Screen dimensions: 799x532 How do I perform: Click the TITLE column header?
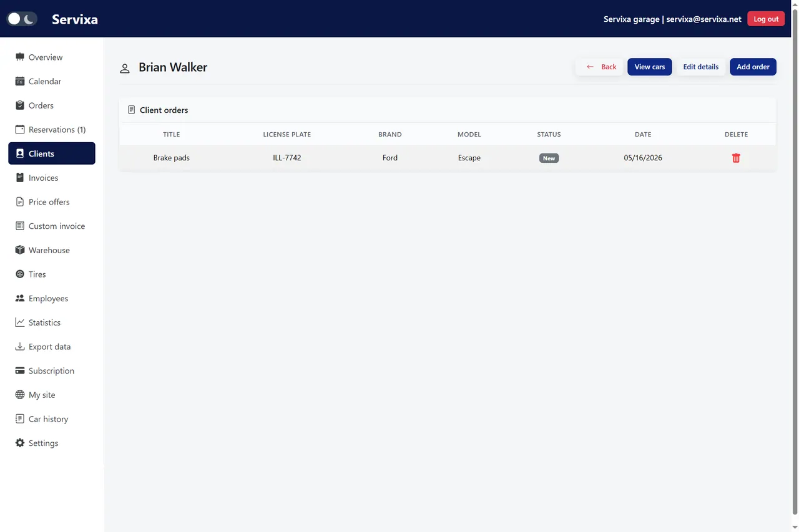tap(172, 134)
